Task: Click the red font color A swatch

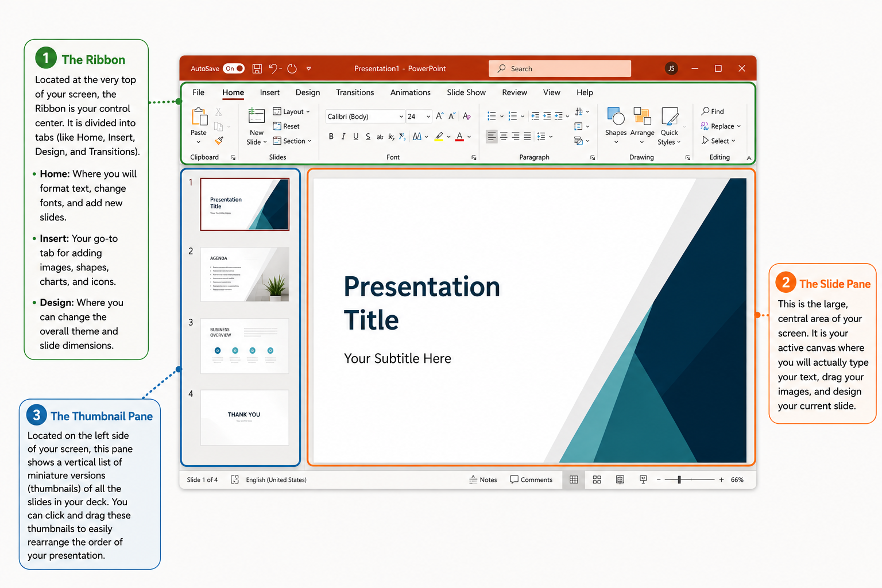Action: tap(459, 137)
